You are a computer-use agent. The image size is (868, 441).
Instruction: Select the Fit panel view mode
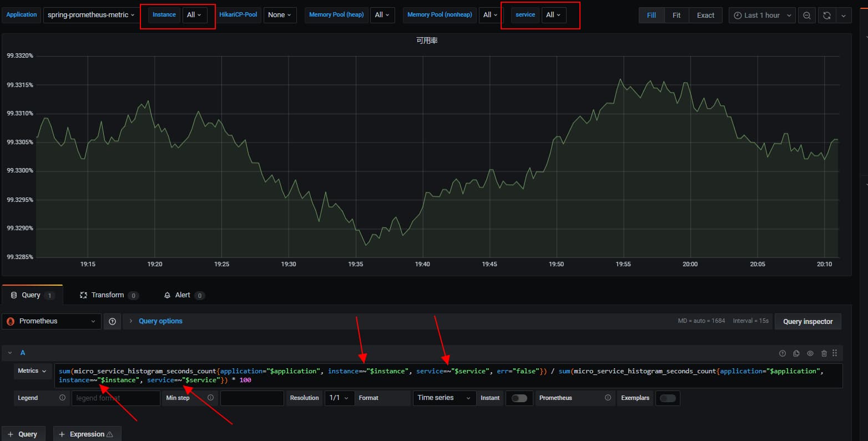(x=676, y=16)
